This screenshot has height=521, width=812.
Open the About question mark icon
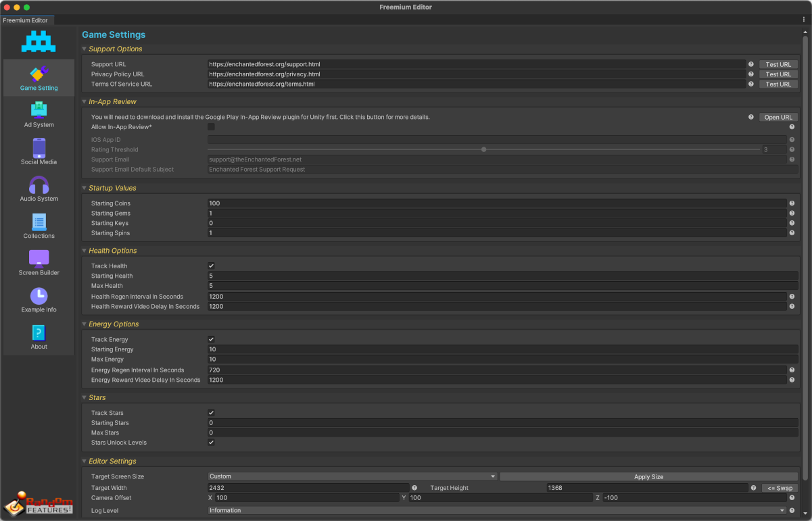(x=39, y=332)
